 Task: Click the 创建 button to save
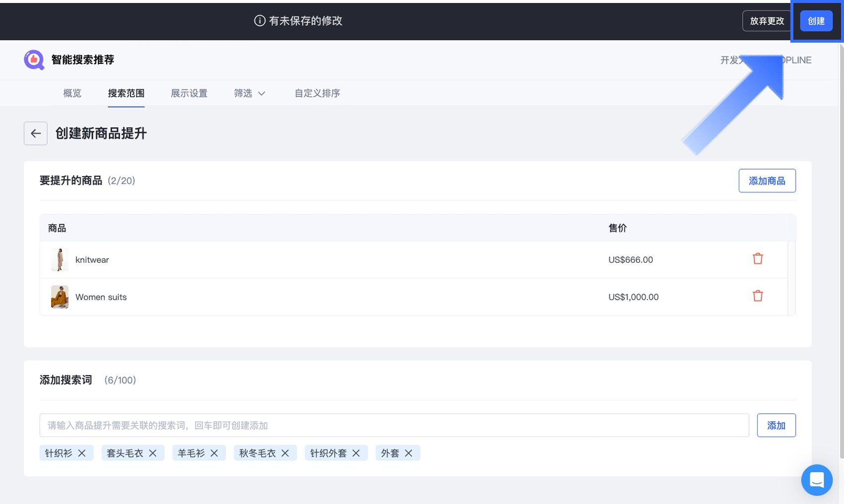(x=816, y=21)
